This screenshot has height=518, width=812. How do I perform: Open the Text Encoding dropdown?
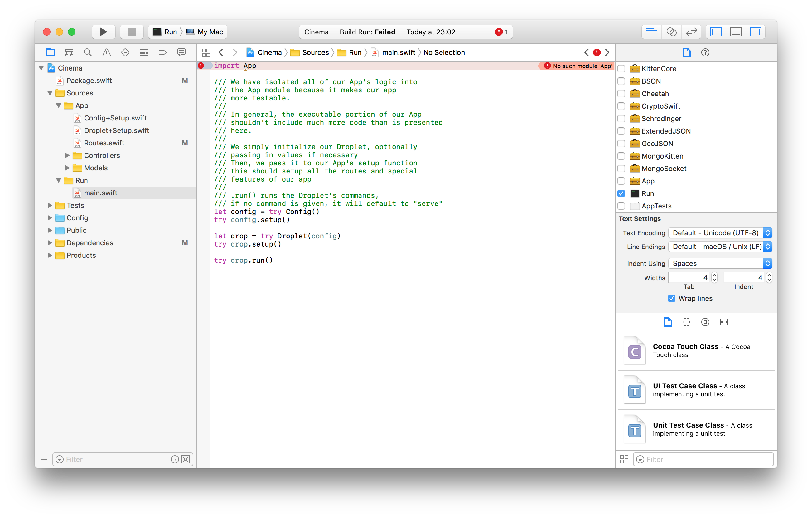720,233
